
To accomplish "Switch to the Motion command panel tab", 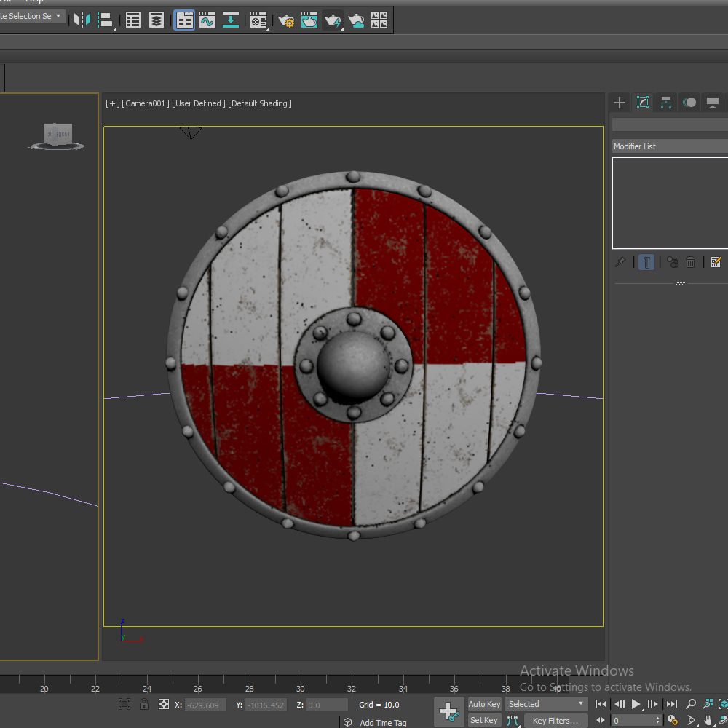I will pos(689,103).
